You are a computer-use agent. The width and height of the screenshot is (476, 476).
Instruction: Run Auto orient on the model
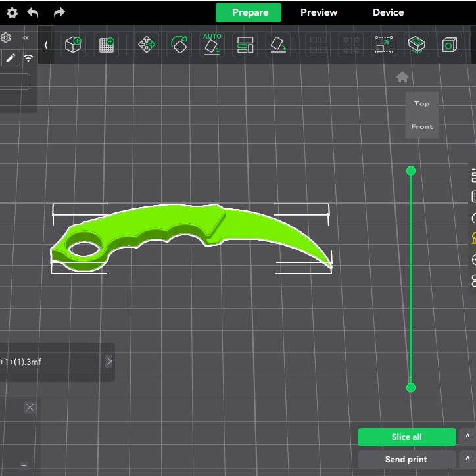tap(212, 45)
